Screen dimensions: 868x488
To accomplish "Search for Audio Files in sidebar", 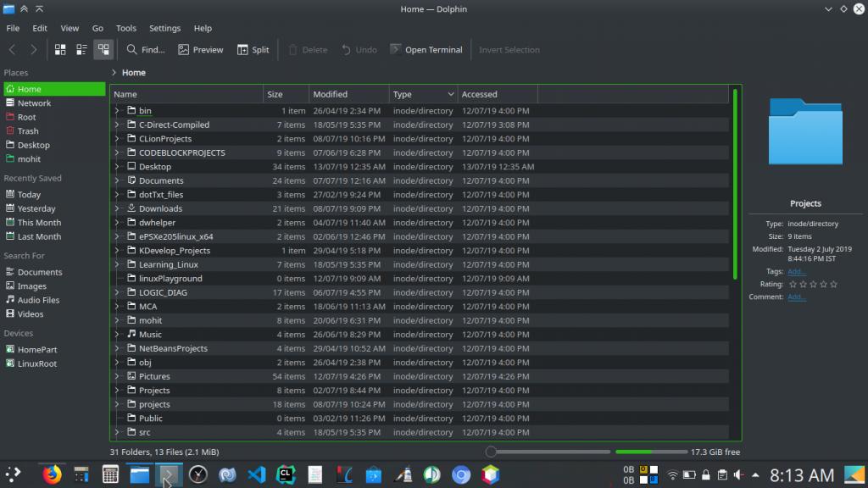I will pos(54,300).
